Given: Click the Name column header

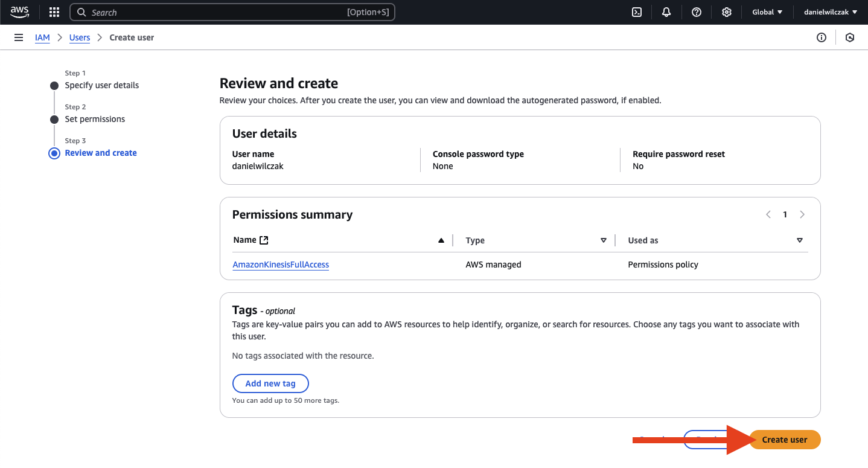Looking at the screenshot, I should pos(244,240).
